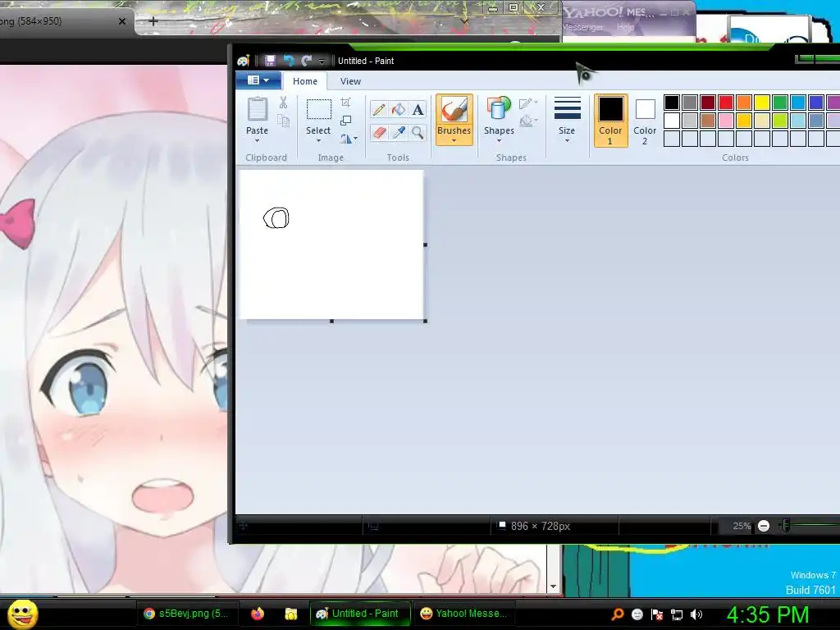The width and height of the screenshot is (840, 630).
Task: Click the Windows Start smiley orb
Action: coord(23,614)
